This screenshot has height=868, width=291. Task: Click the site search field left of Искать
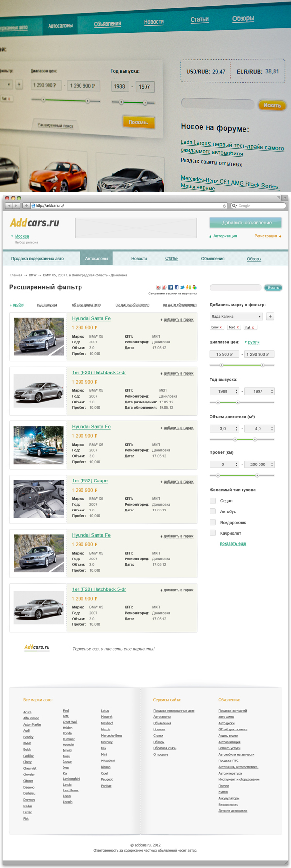pos(235,288)
